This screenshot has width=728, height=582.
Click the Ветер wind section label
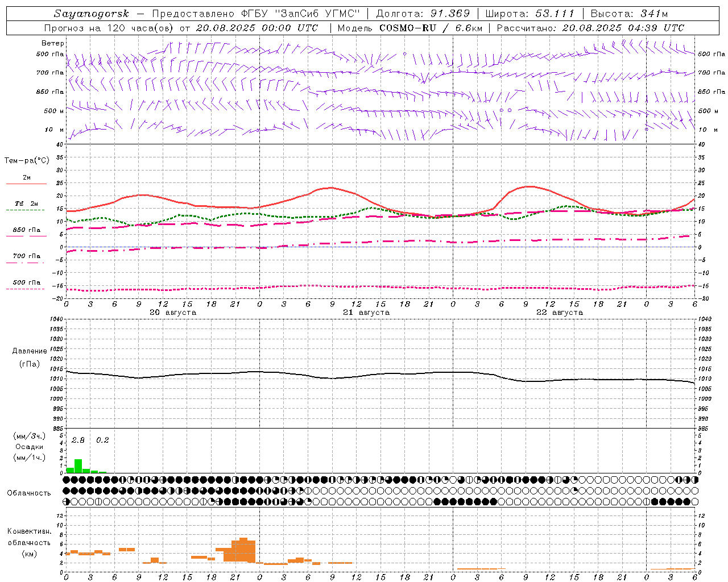click(x=53, y=43)
